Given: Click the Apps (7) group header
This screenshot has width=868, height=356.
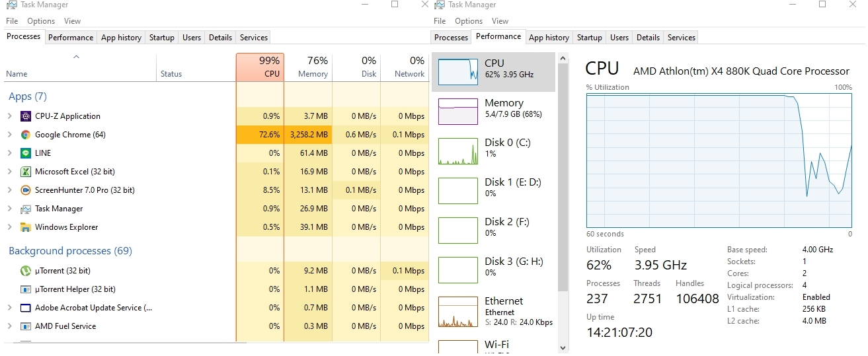Looking at the screenshot, I should [28, 96].
